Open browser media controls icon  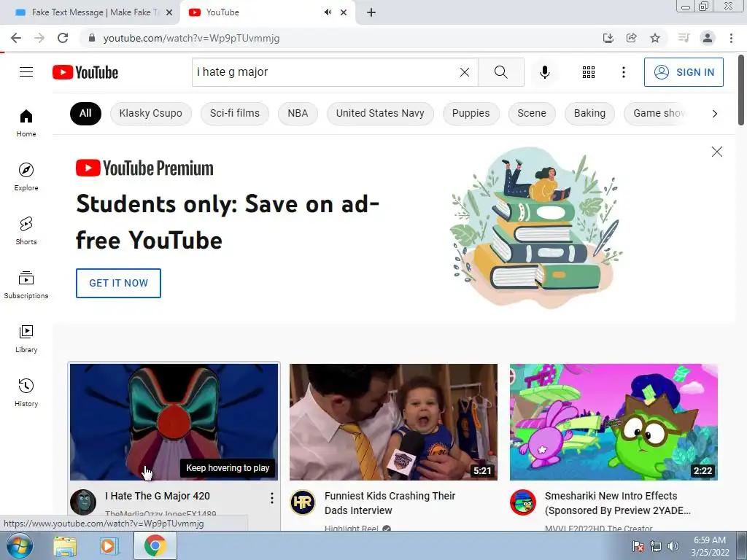coord(684,38)
